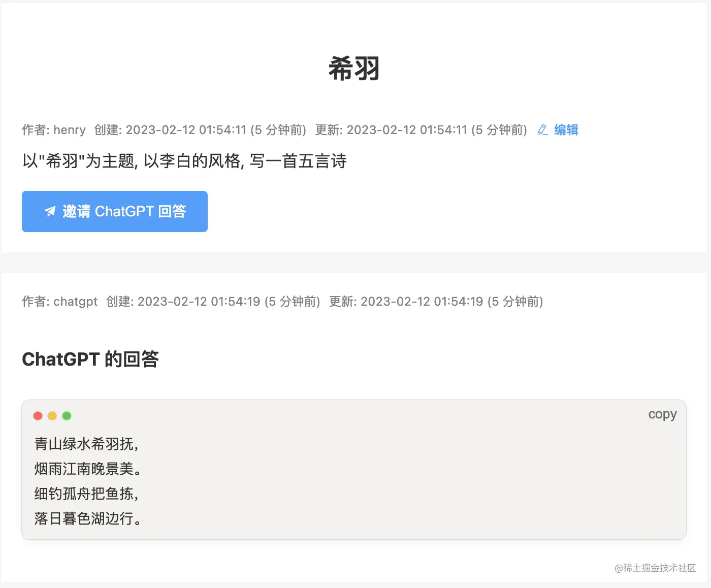Click the red dot in code block header
711x588 pixels.
pyautogui.click(x=38, y=416)
